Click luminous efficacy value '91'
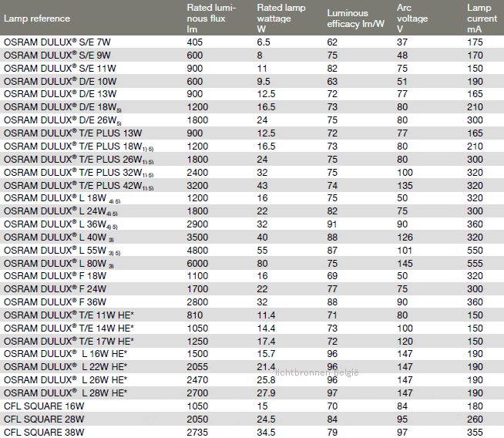The width and height of the screenshot is (504, 438). click(331, 224)
